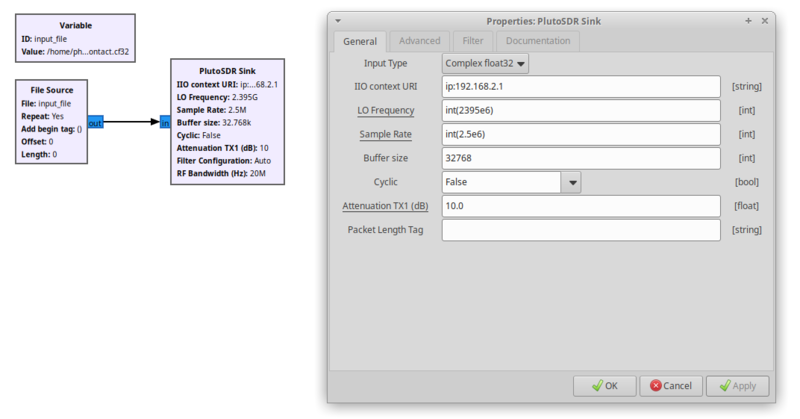Select the Variable input_file block

[x=75, y=39]
